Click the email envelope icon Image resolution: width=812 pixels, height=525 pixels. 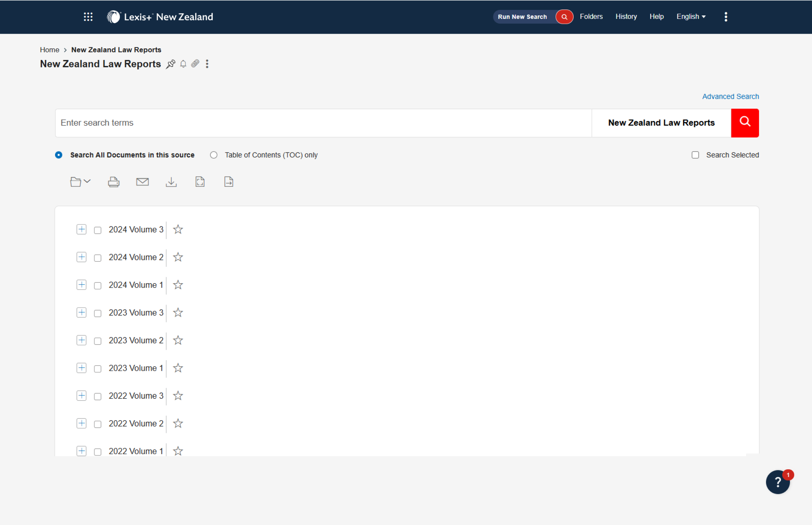(142, 182)
